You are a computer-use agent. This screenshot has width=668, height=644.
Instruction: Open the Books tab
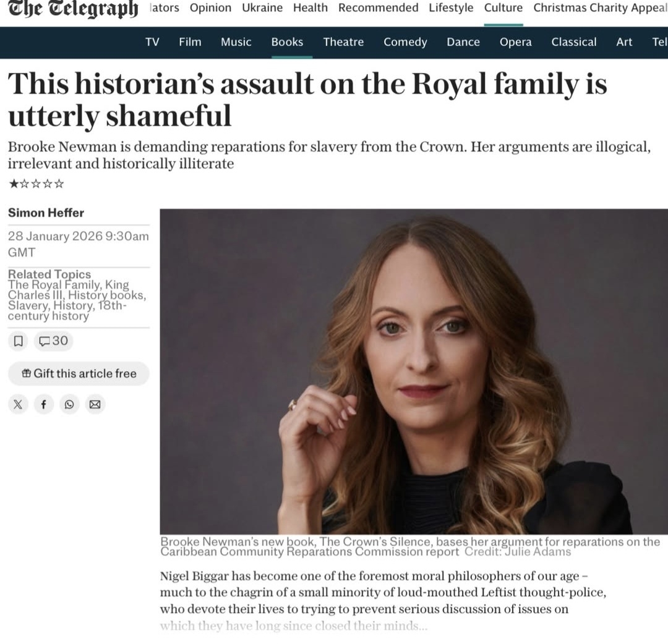287,42
